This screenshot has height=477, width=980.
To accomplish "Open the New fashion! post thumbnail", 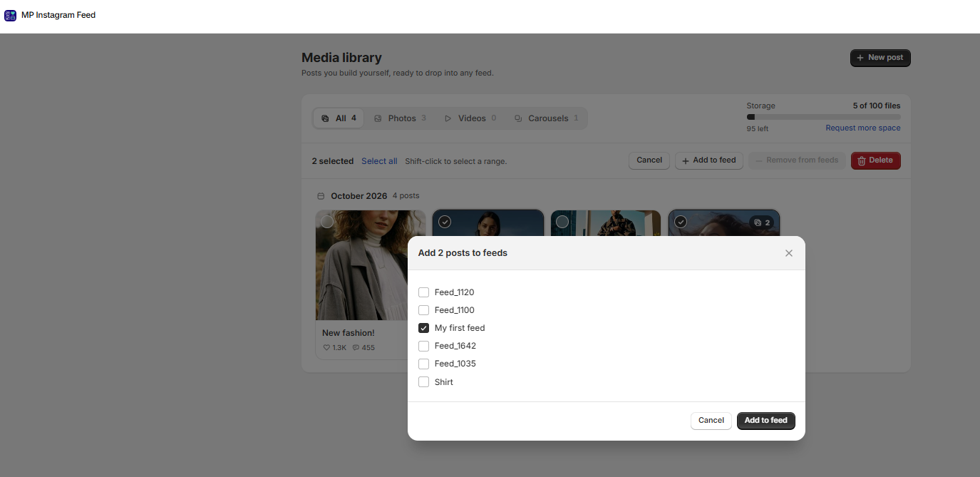I will tap(371, 265).
